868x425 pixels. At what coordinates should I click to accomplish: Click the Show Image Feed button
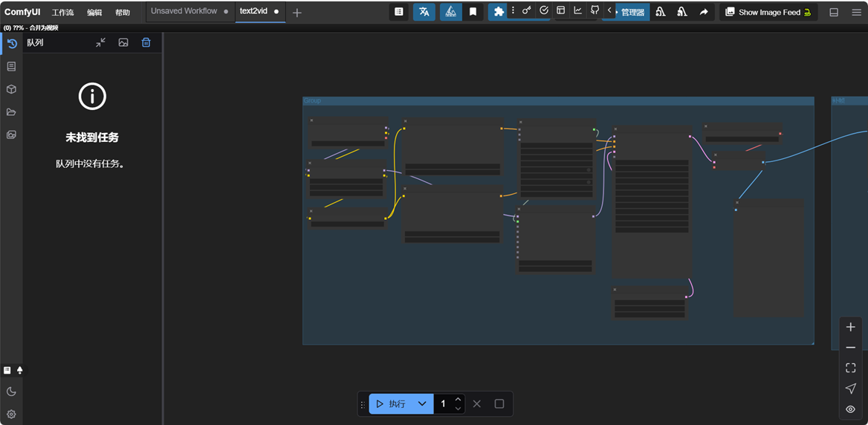tap(768, 12)
